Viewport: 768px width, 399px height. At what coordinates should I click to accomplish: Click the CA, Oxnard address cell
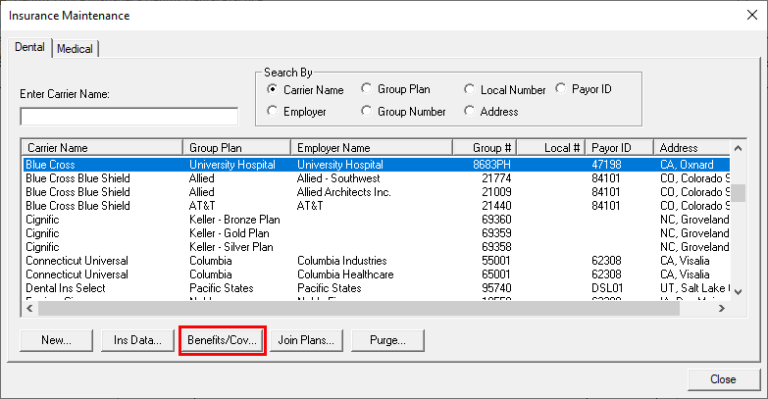pyautogui.click(x=687, y=164)
